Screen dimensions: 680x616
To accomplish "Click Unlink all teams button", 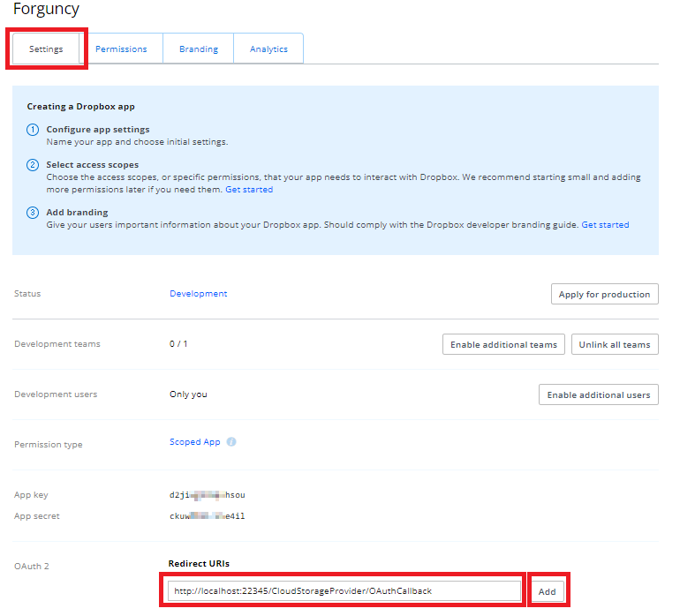I will [615, 344].
